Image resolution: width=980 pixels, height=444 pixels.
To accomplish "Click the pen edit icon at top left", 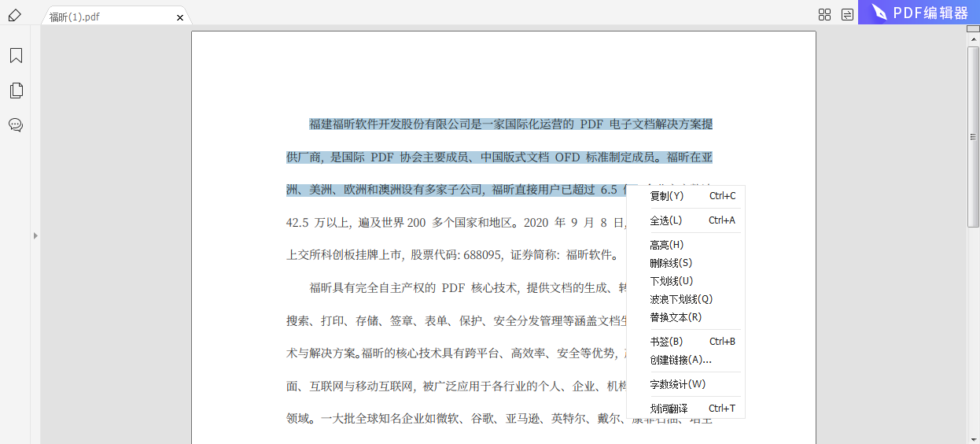I will (x=14, y=16).
